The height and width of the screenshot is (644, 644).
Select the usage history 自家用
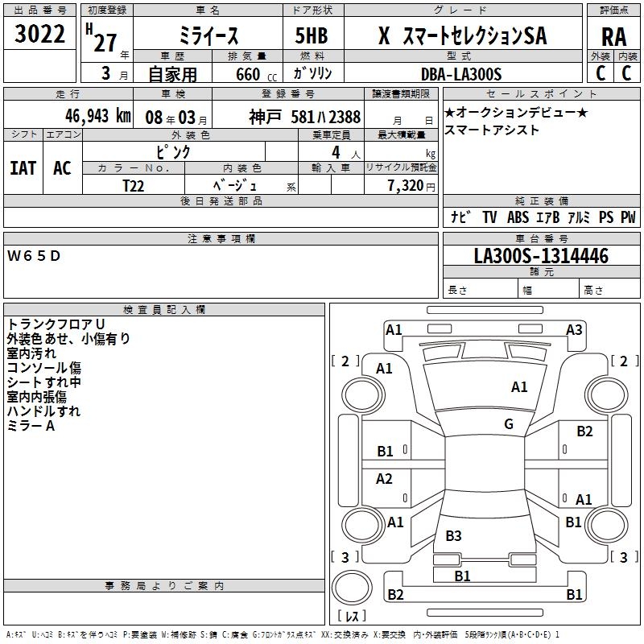coord(172,74)
